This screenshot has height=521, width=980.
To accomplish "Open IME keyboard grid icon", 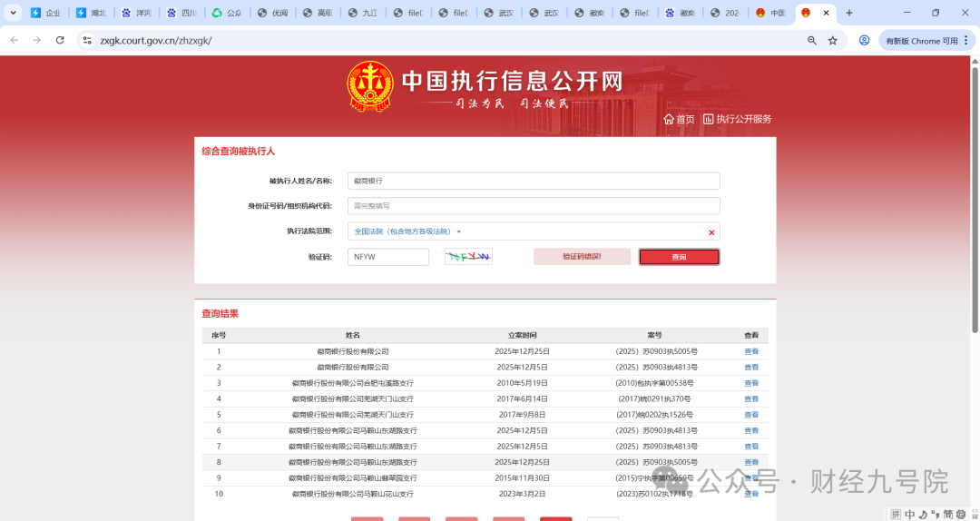I will [x=896, y=514].
